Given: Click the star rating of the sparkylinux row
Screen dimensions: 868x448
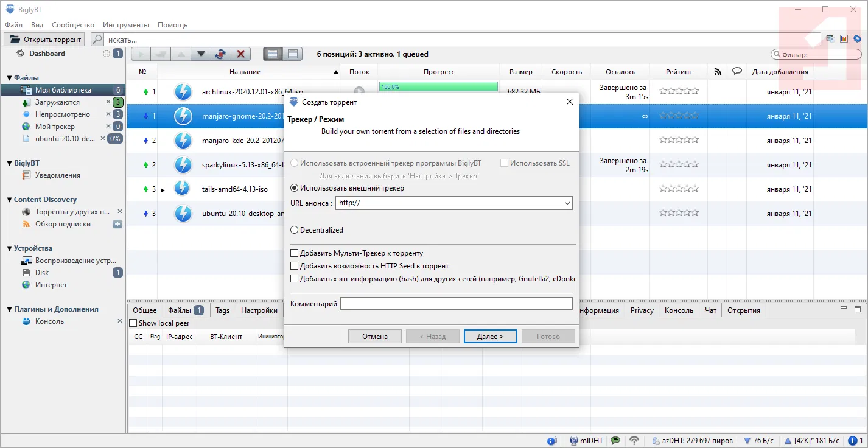Looking at the screenshot, I should (679, 164).
